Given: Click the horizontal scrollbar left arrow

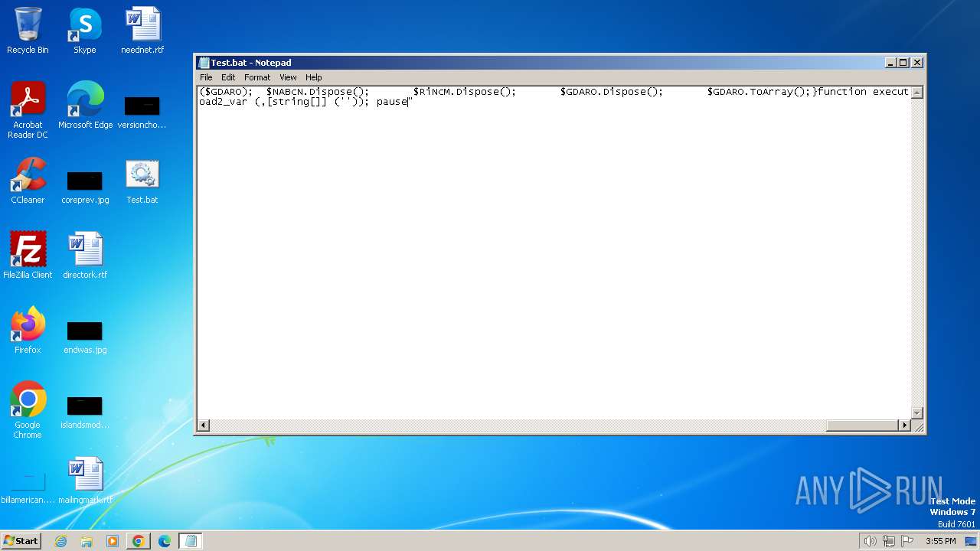Looking at the screenshot, I should click(x=204, y=425).
